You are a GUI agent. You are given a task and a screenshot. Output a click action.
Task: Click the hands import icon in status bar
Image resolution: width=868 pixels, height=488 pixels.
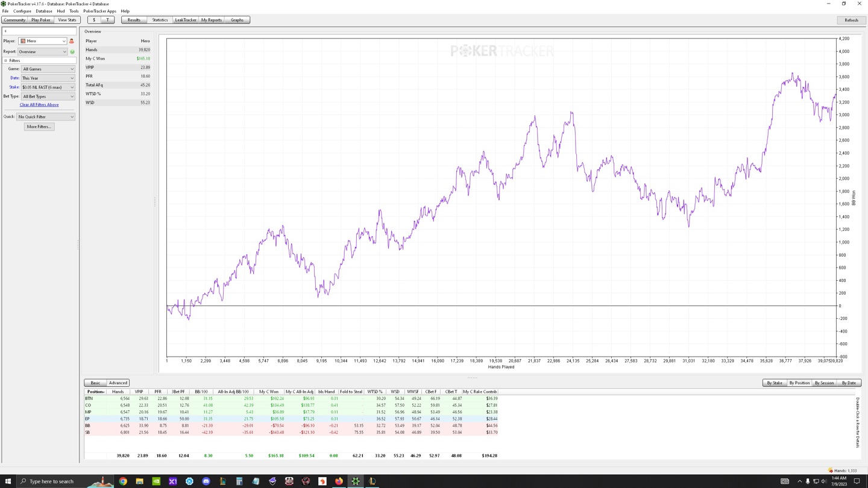(831, 471)
